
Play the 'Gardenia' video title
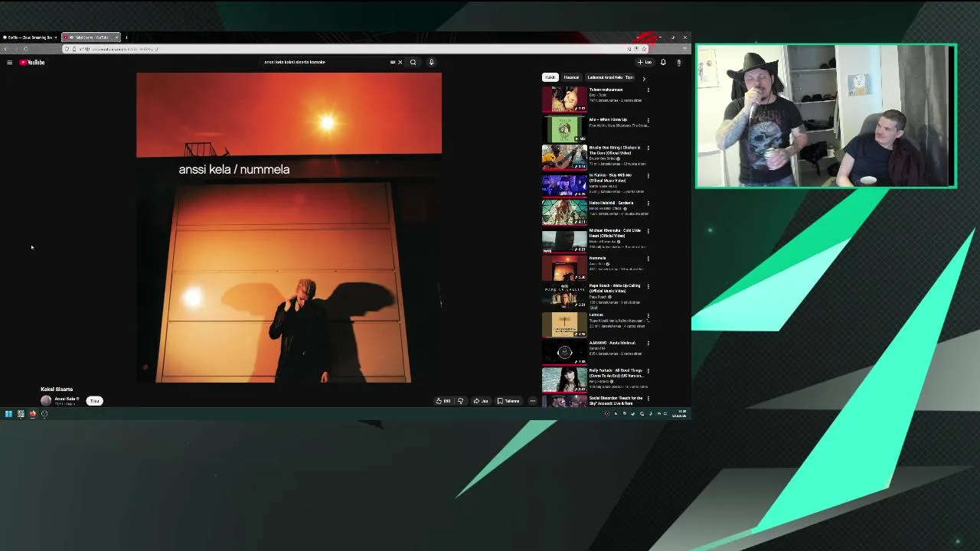click(x=611, y=203)
